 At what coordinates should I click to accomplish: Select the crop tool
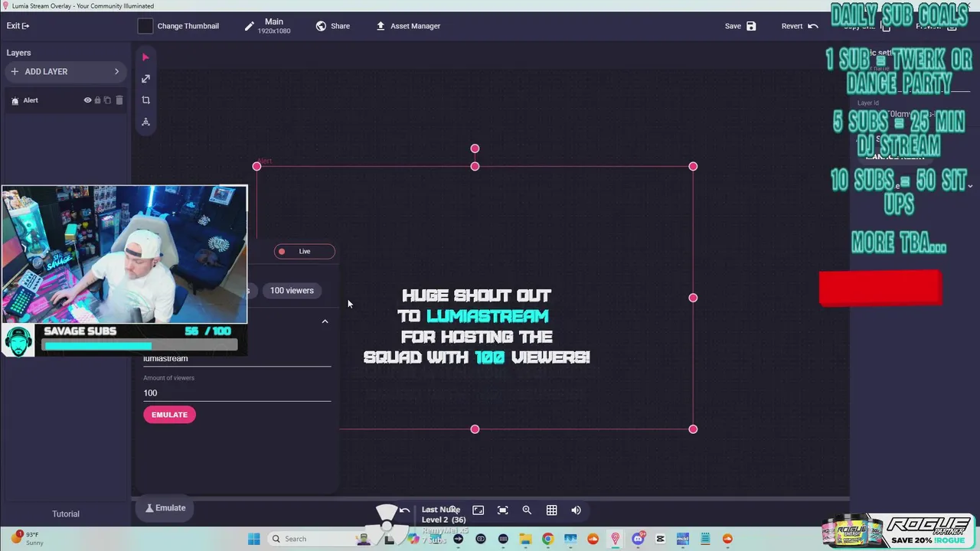[145, 100]
